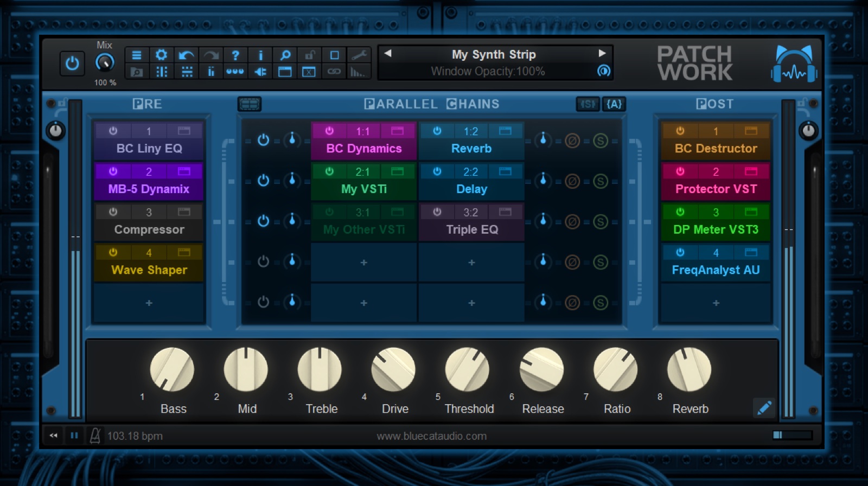This screenshot has width=868, height=486.
Task: Click the Bass macro knob
Action: pyautogui.click(x=172, y=370)
